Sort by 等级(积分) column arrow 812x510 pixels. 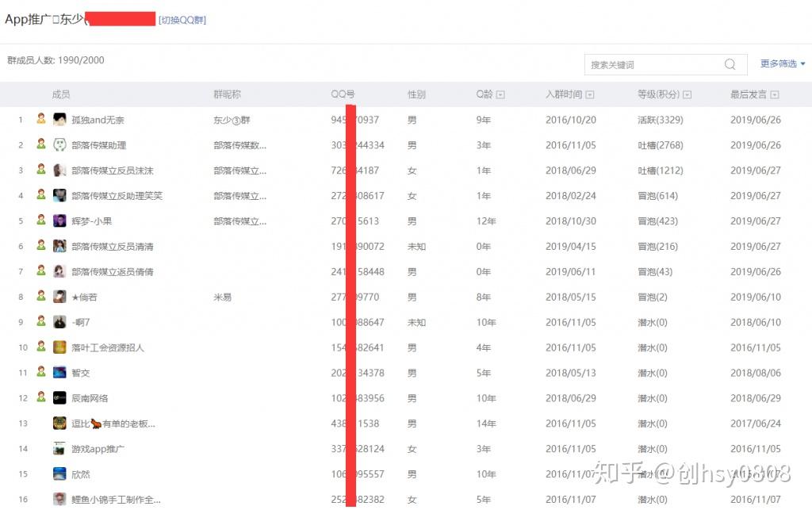coord(687,94)
